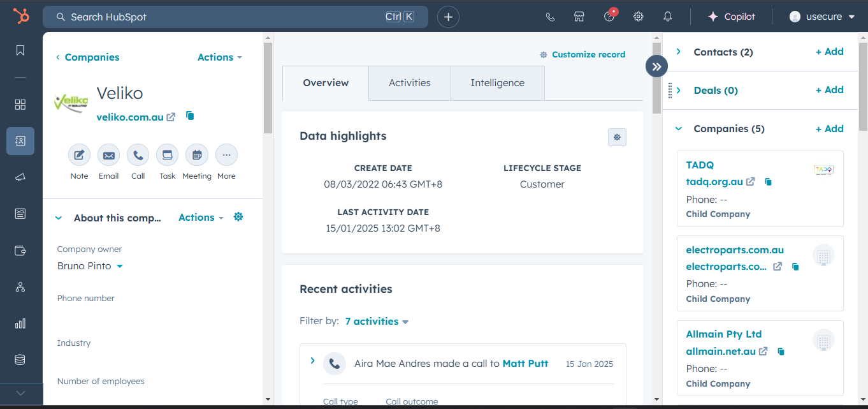Open the Automation workflows sidebar icon
868x409 pixels.
click(x=20, y=287)
